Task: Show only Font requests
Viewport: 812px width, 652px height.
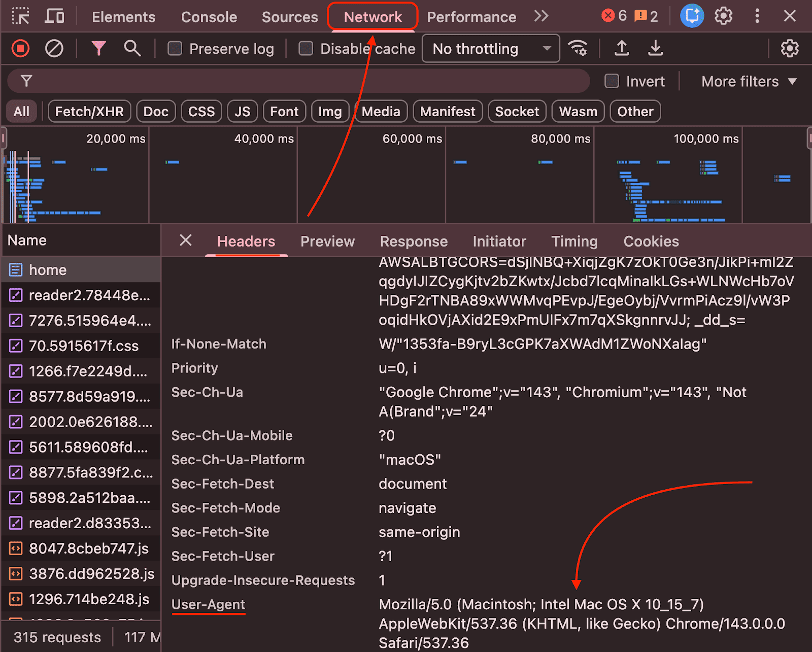Action: click(284, 111)
